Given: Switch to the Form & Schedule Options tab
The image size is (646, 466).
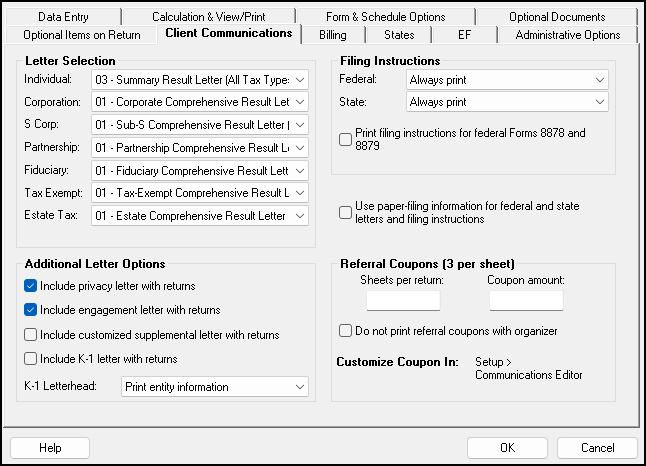Looking at the screenshot, I should tap(386, 17).
